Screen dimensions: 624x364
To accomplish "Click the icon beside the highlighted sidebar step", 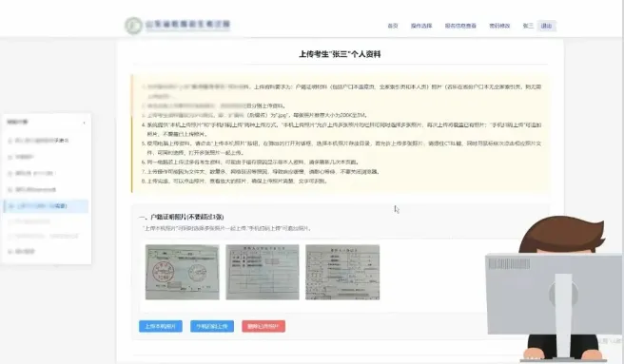I will 10,206.
